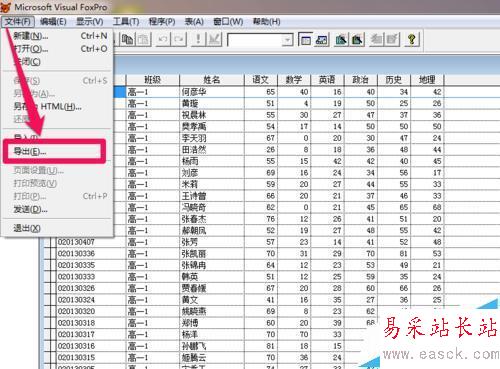Toggle deletion mark for record 020130407

(53, 242)
